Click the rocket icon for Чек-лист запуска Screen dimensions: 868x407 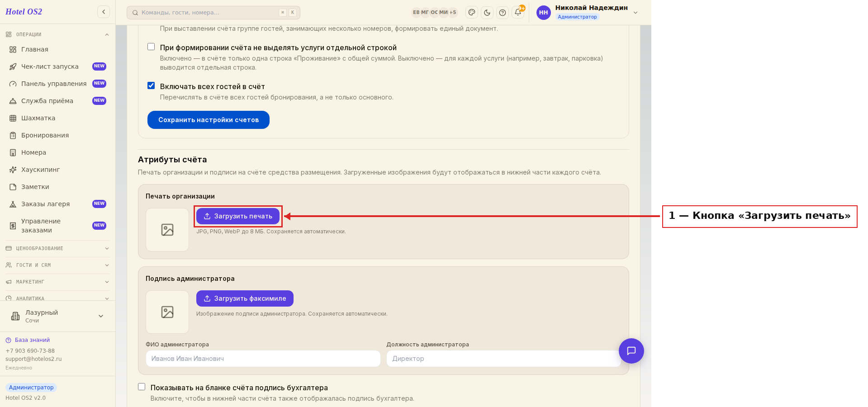[x=13, y=66]
